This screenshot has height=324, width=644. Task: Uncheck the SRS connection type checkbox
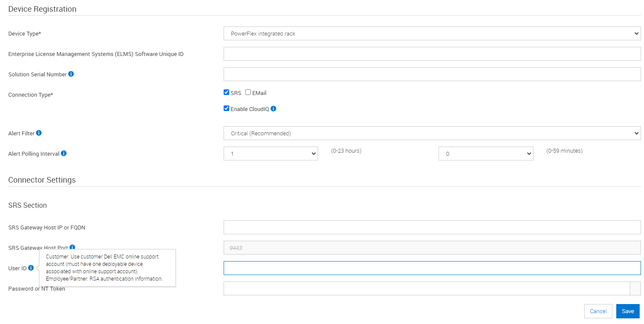click(x=226, y=92)
